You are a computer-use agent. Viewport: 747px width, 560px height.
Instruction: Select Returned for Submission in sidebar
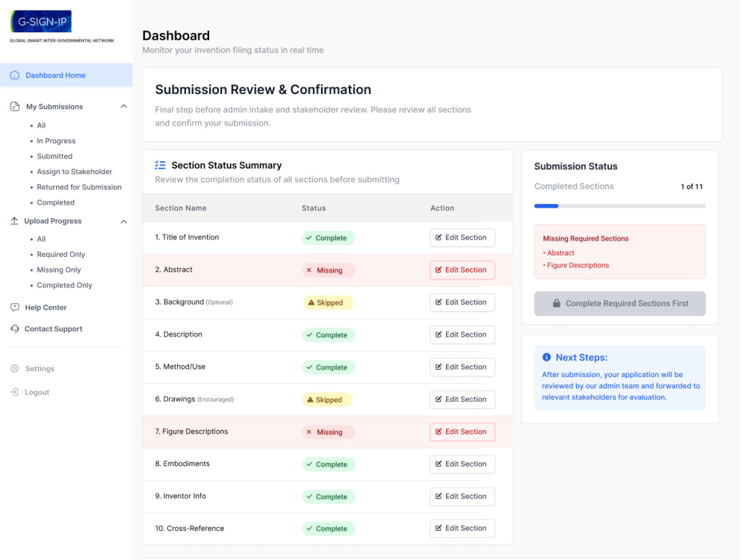[79, 187]
